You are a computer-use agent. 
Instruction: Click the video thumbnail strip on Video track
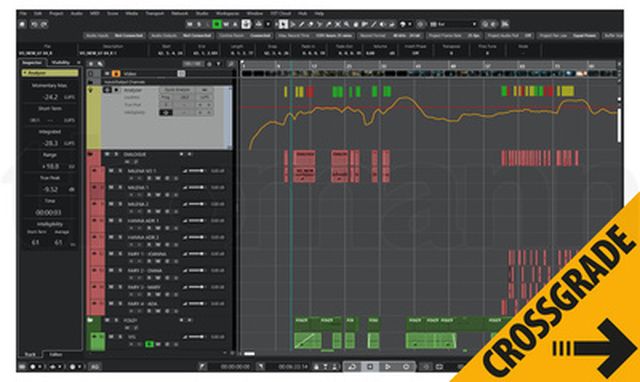point(429,73)
